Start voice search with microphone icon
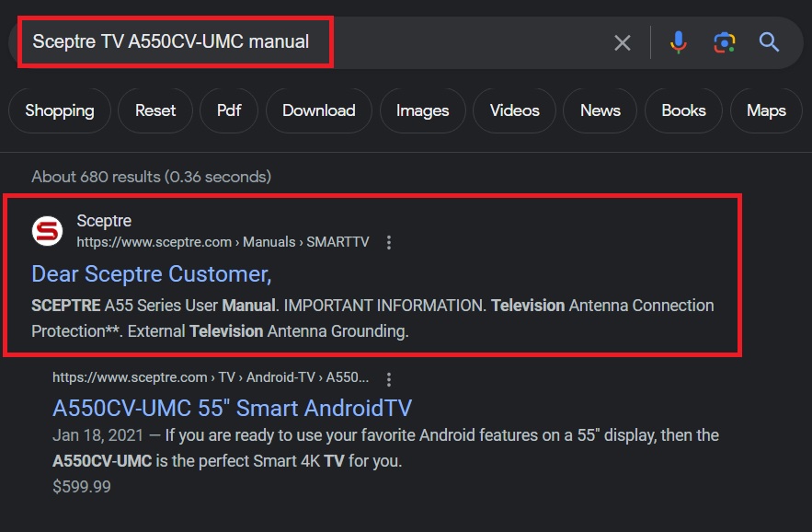812x532 pixels. coord(678,42)
